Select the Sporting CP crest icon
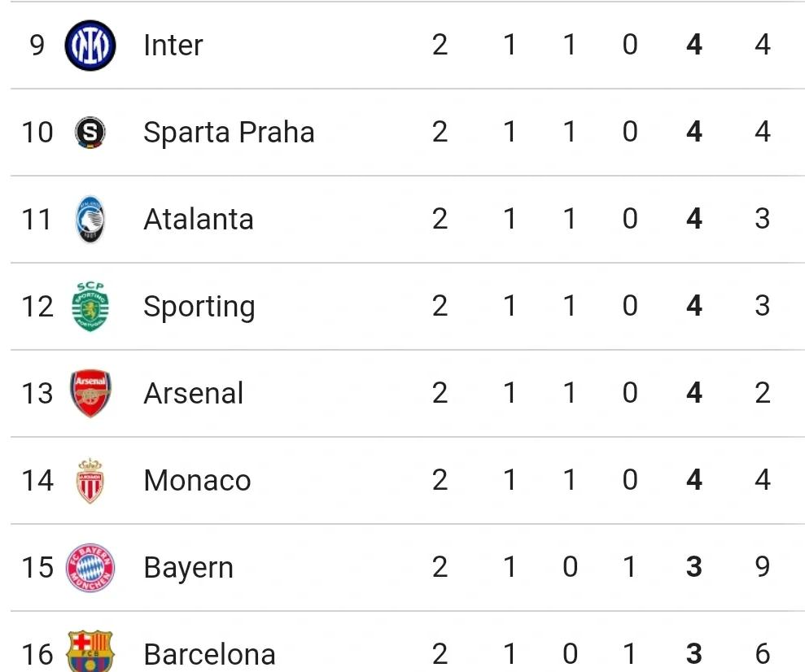 [90, 306]
